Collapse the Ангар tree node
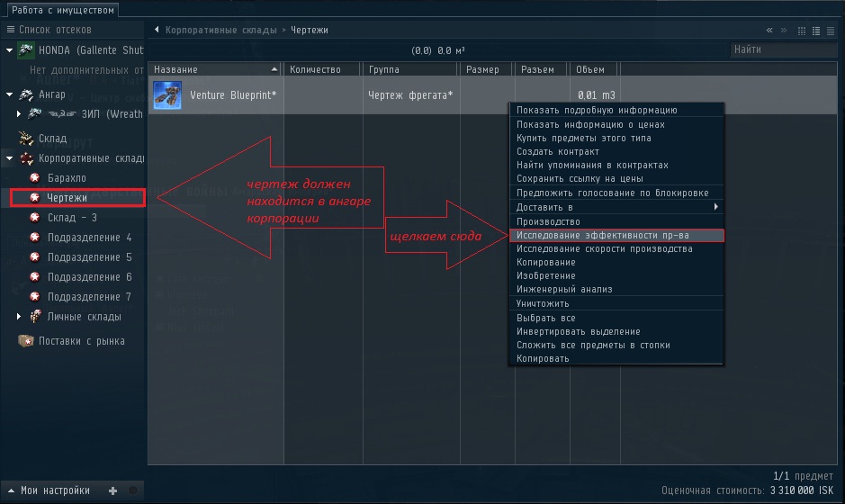 pos(10,94)
